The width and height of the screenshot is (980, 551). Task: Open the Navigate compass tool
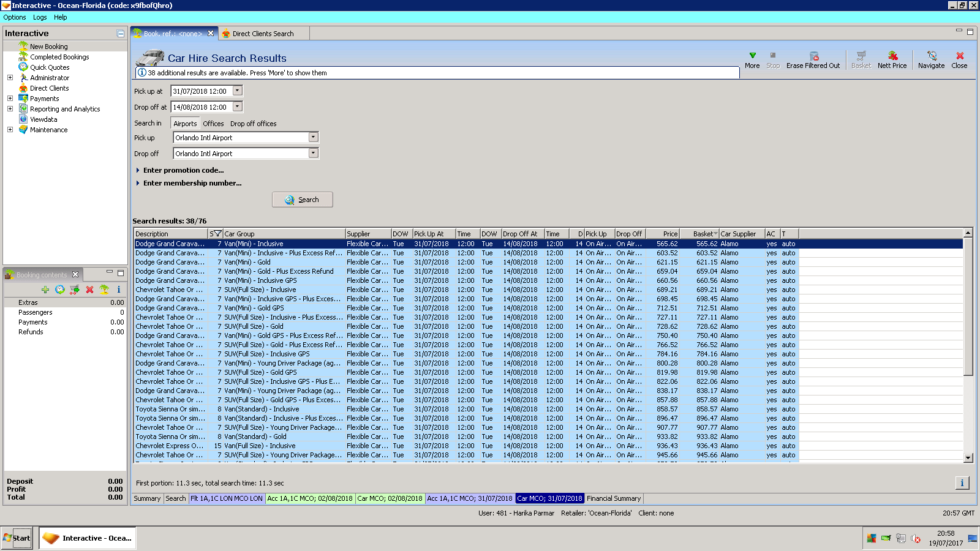[931, 56]
